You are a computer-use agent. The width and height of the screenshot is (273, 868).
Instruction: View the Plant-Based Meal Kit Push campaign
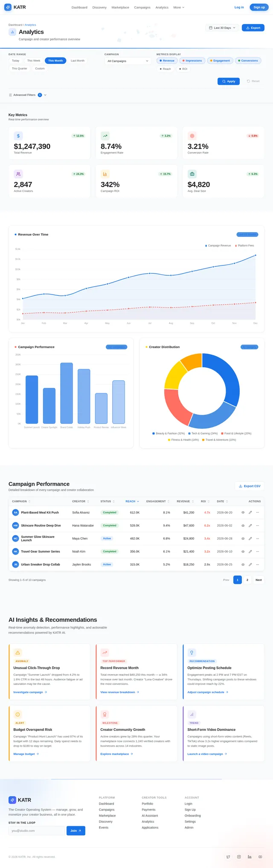pos(243,513)
